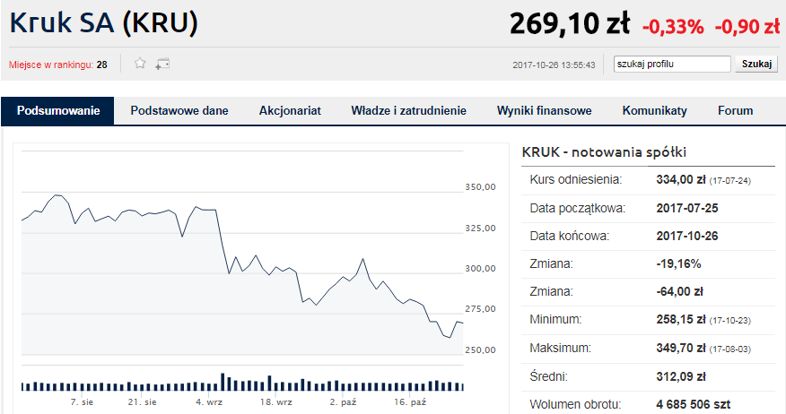Image resolution: width=786 pixels, height=414 pixels.
Task: Open the Miejsce w rankingu link
Action: click(x=50, y=64)
